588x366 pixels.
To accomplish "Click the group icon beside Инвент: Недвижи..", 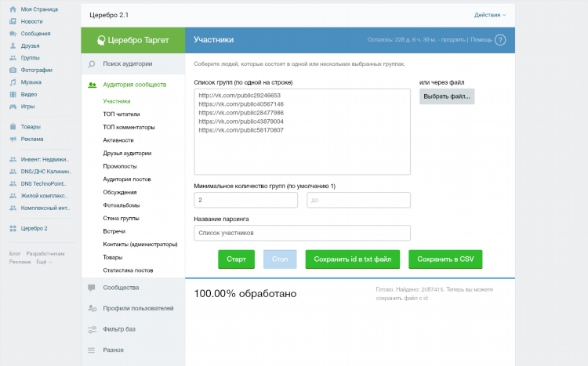I will pos(13,159).
